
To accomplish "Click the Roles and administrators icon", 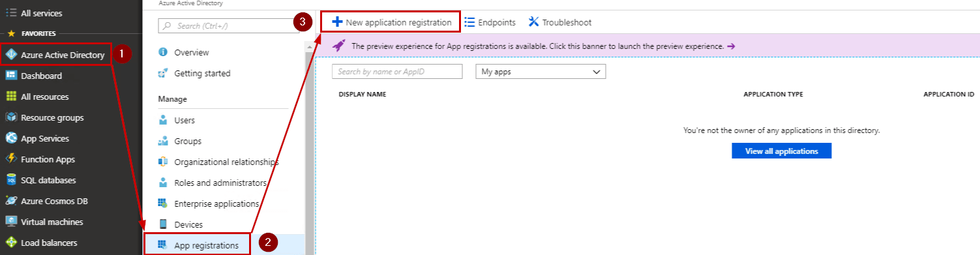I will tap(163, 183).
